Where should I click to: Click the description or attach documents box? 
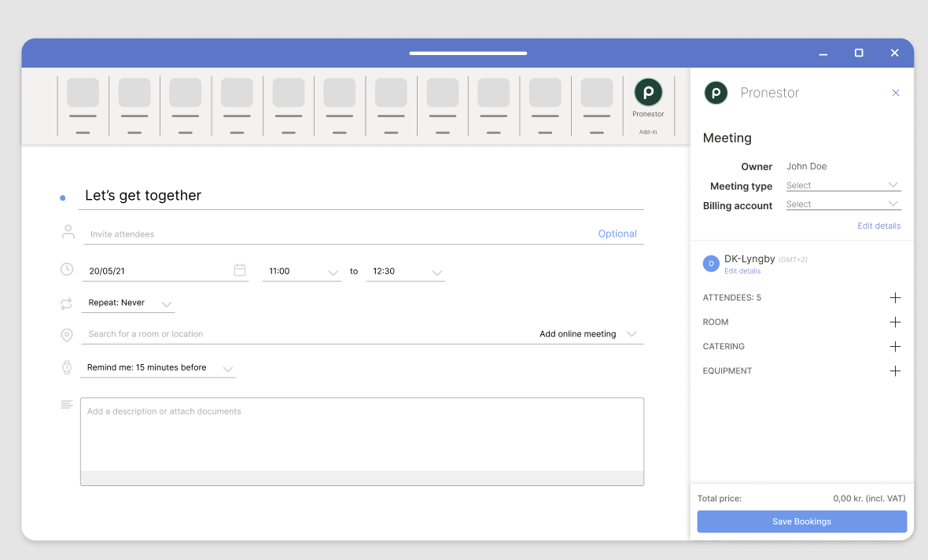coord(363,441)
